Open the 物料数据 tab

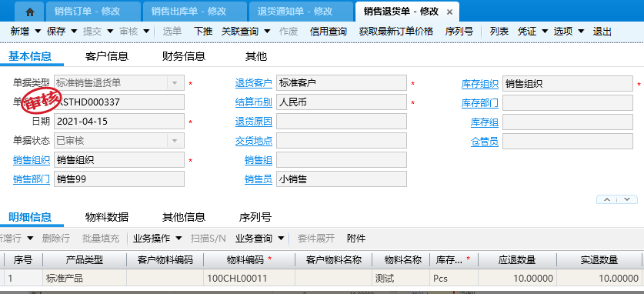[107, 217]
